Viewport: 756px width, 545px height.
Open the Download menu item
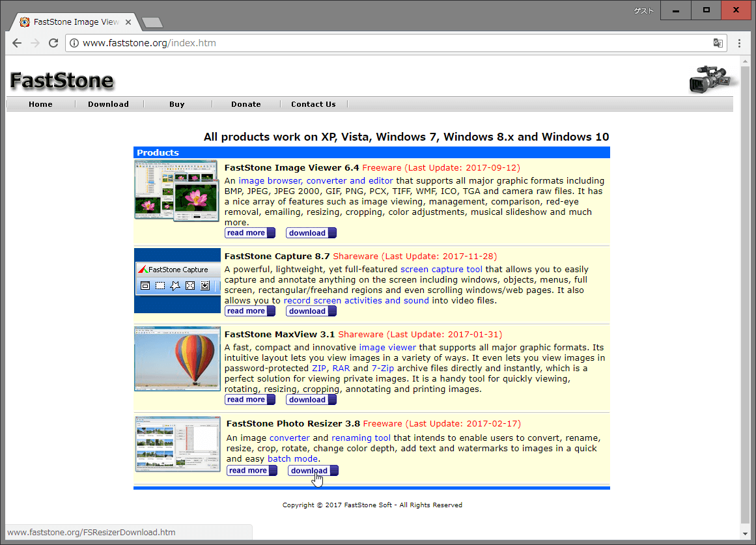click(x=108, y=104)
